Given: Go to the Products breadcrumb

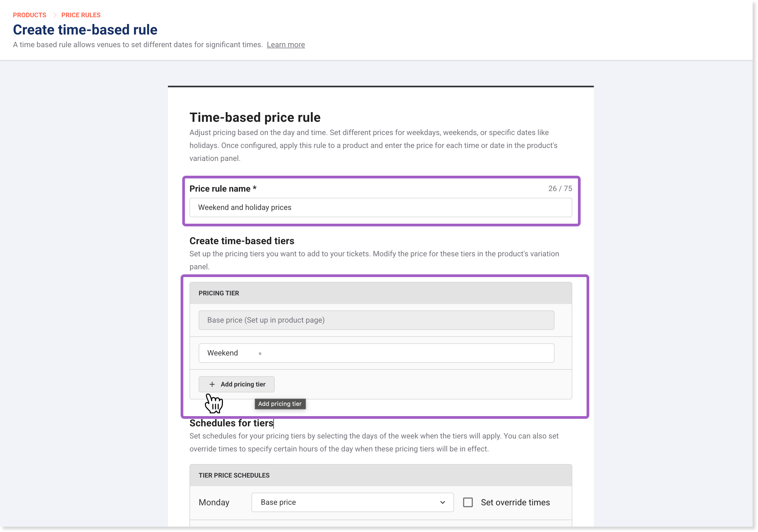Looking at the screenshot, I should click(x=29, y=15).
